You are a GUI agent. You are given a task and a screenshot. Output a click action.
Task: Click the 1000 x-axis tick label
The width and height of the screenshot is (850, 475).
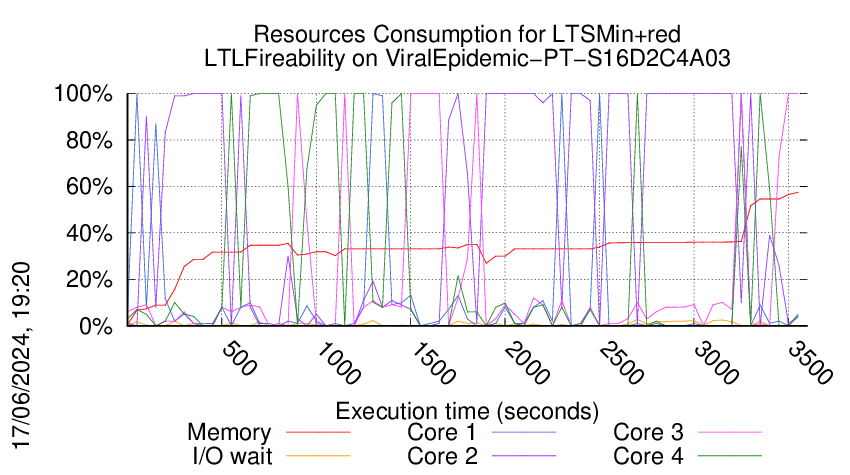(x=337, y=363)
